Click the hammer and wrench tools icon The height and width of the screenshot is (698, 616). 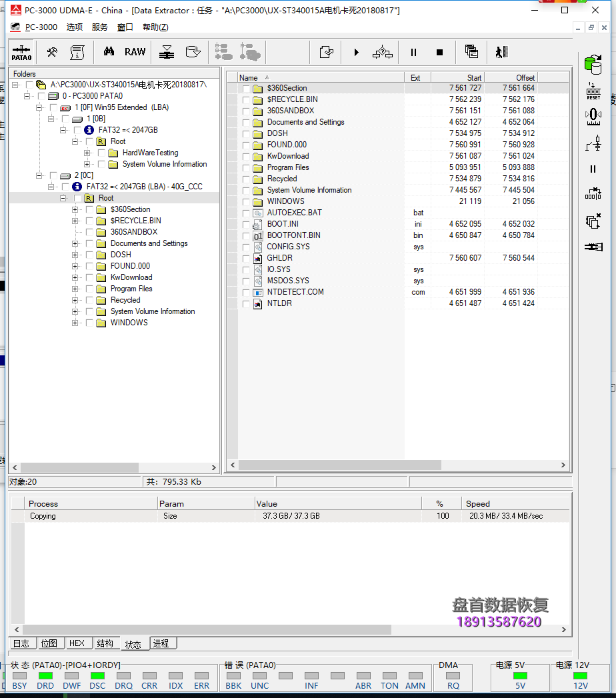pyautogui.click(x=51, y=52)
